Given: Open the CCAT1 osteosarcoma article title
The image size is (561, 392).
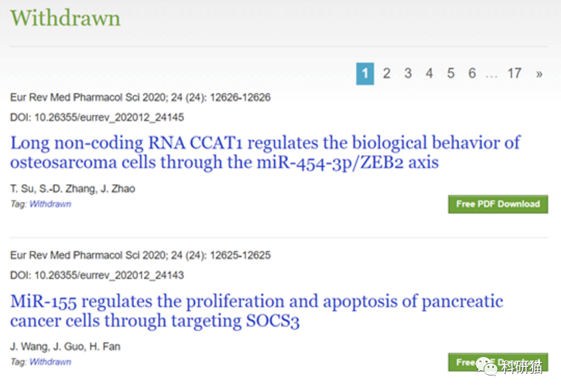Looking at the screenshot, I should click(264, 152).
